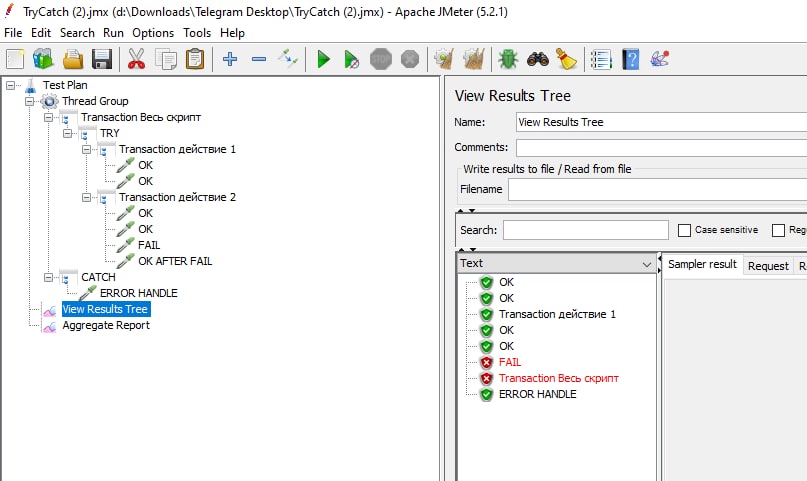Clear all results with double broom icon
This screenshot has height=481, width=807.
[474, 59]
